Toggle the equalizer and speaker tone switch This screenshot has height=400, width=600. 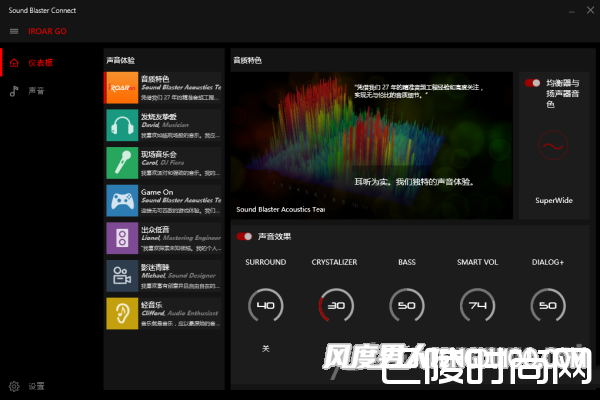(x=532, y=83)
